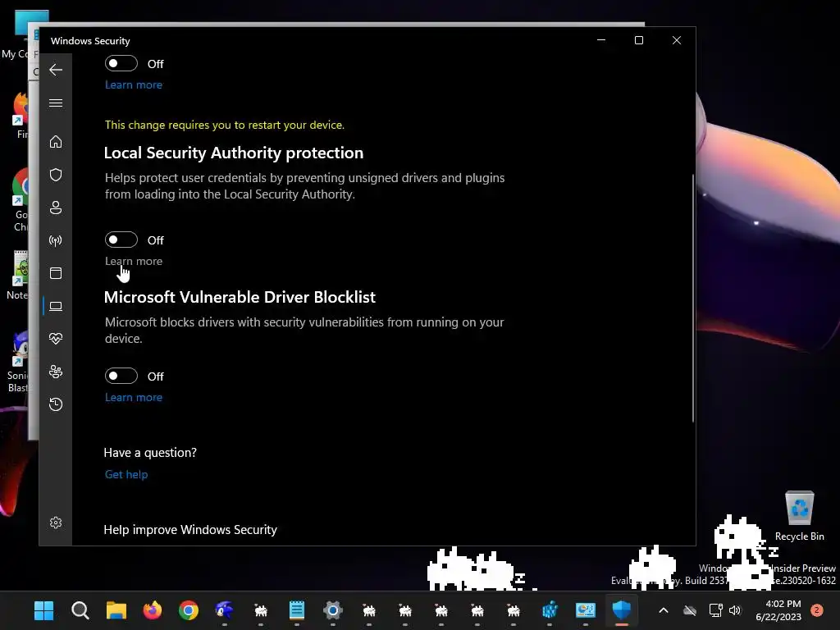Open Learn more under Vulnerable Driver Blocklist
The width and height of the screenshot is (840, 630).
coord(134,397)
